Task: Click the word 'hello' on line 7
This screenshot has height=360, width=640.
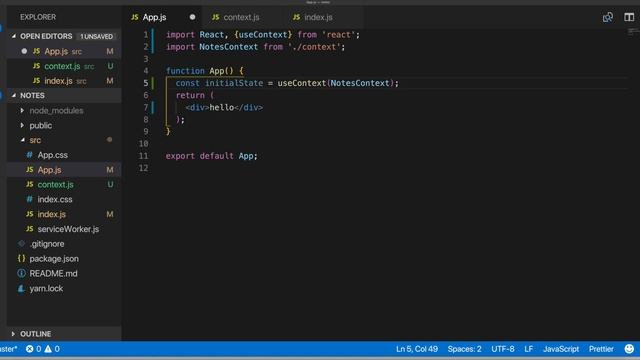Action: coord(222,107)
